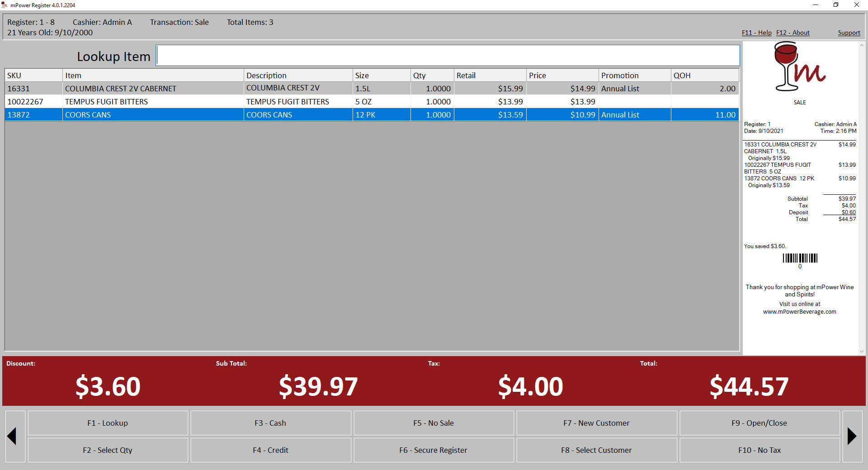Click the Qty 1.0000 of Tempus Fugit row
Image resolution: width=868 pixels, height=470 pixels.
(x=432, y=102)
